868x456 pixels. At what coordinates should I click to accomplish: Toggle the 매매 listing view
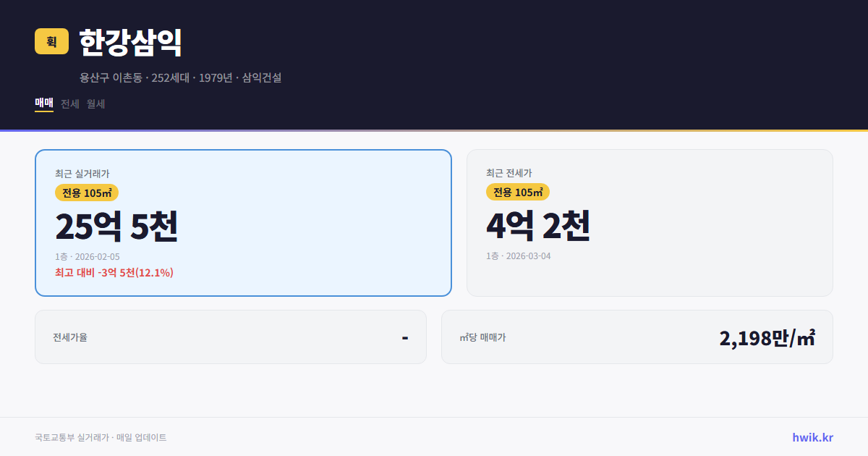click(43, 104)
